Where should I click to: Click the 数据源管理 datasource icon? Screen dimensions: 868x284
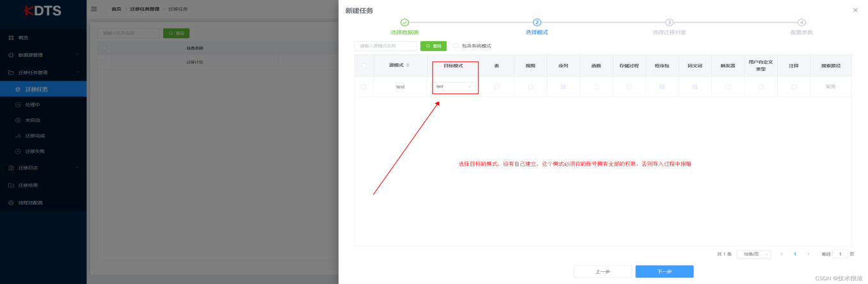click(x=11, y=55)
